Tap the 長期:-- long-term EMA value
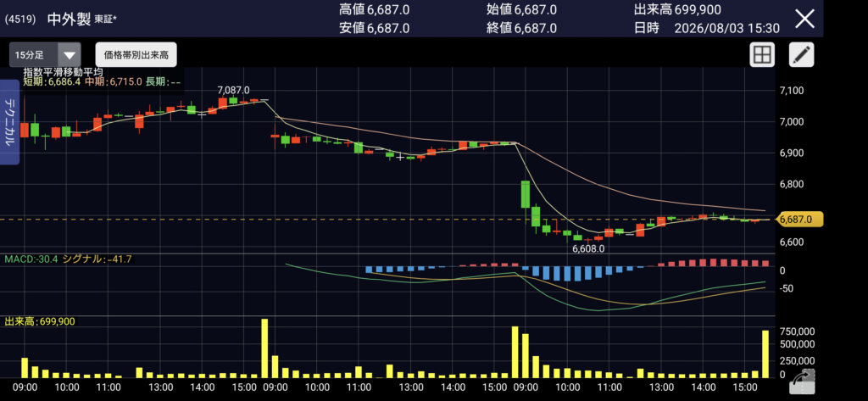The width and height of the screenshot is (868, 401). [x=164, y=82]
